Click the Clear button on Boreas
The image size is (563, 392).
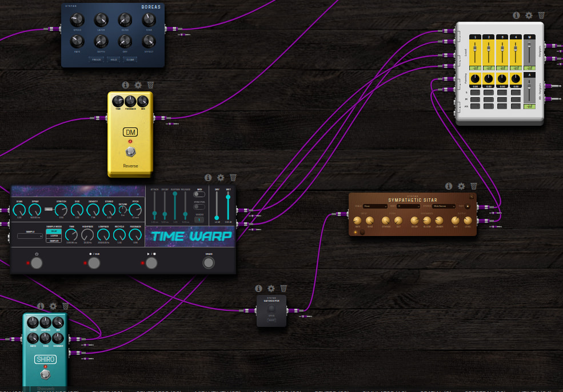pos(130,59)
